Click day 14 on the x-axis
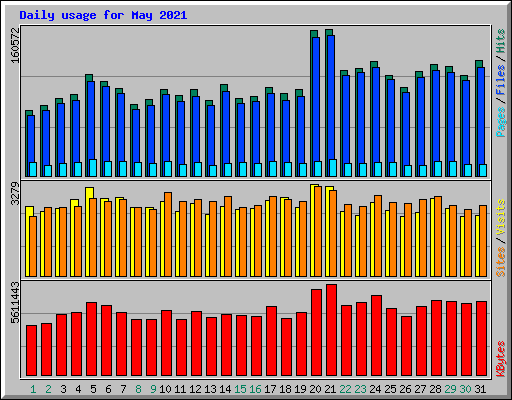This screenshot has width=512, height=400. (x=225, y=389)
